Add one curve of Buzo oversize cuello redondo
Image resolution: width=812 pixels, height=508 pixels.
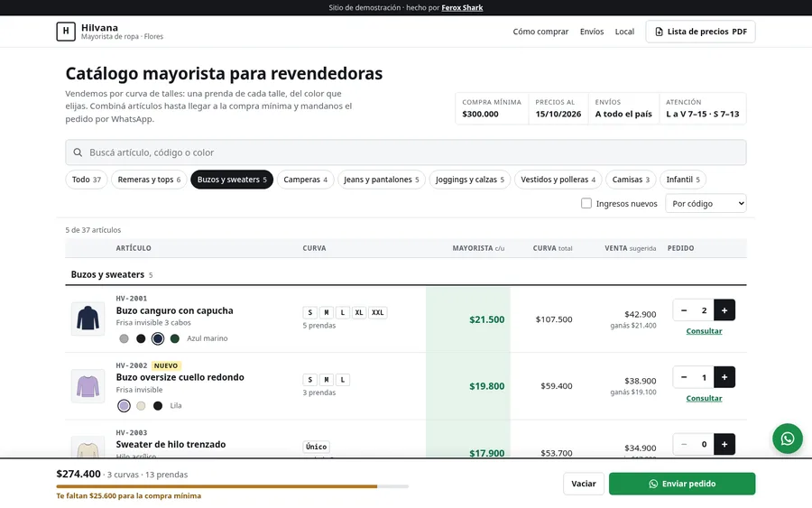tap(724, 377)
